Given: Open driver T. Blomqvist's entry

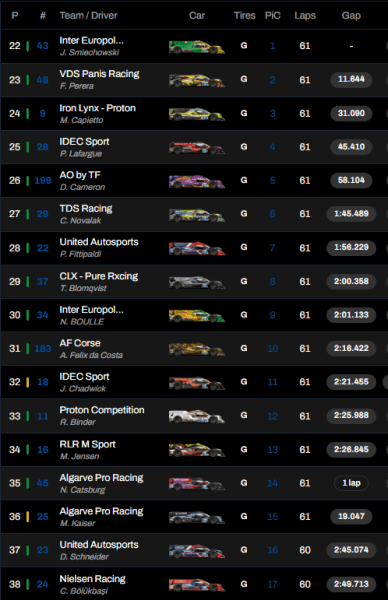Looking at the screenshot, I should 83,288.
